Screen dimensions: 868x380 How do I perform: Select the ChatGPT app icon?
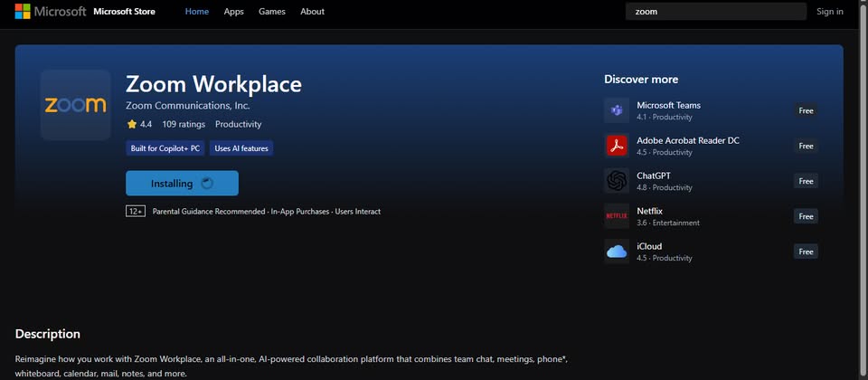coord(617,181)
